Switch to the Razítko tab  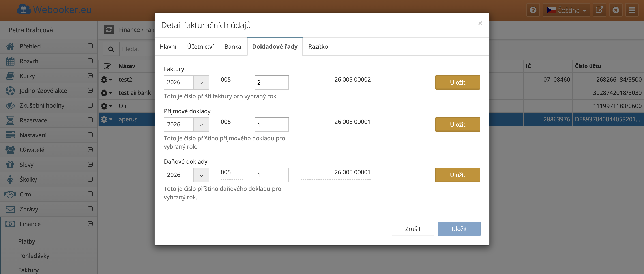(318, 47)
